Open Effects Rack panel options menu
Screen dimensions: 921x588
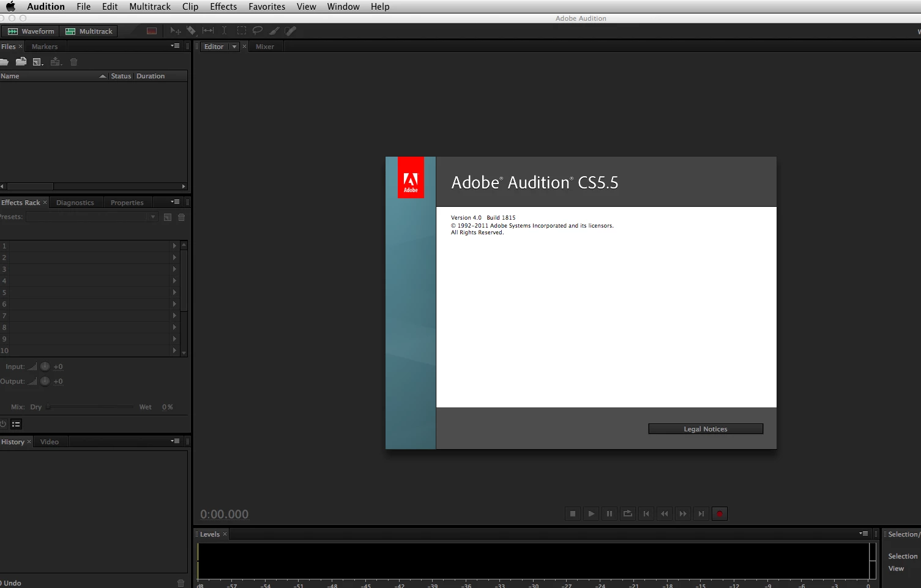175,202
